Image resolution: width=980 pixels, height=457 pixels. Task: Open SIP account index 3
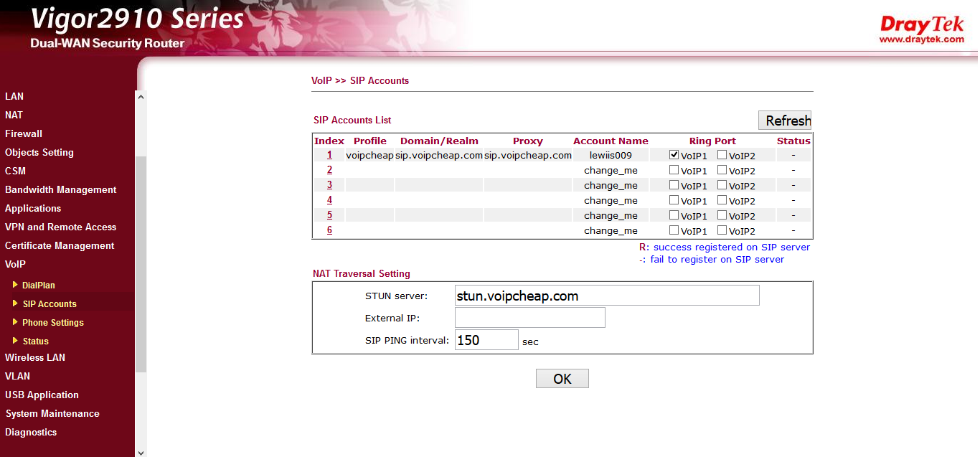(x=329, y=185)
